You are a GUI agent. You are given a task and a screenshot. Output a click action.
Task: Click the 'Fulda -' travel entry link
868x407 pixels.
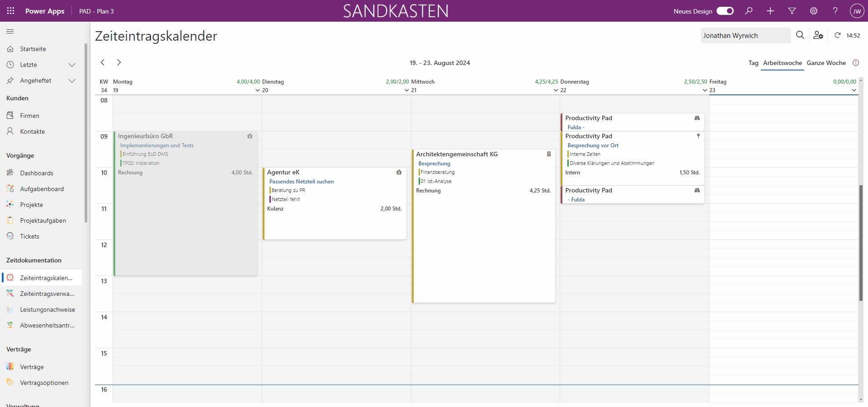576,127
